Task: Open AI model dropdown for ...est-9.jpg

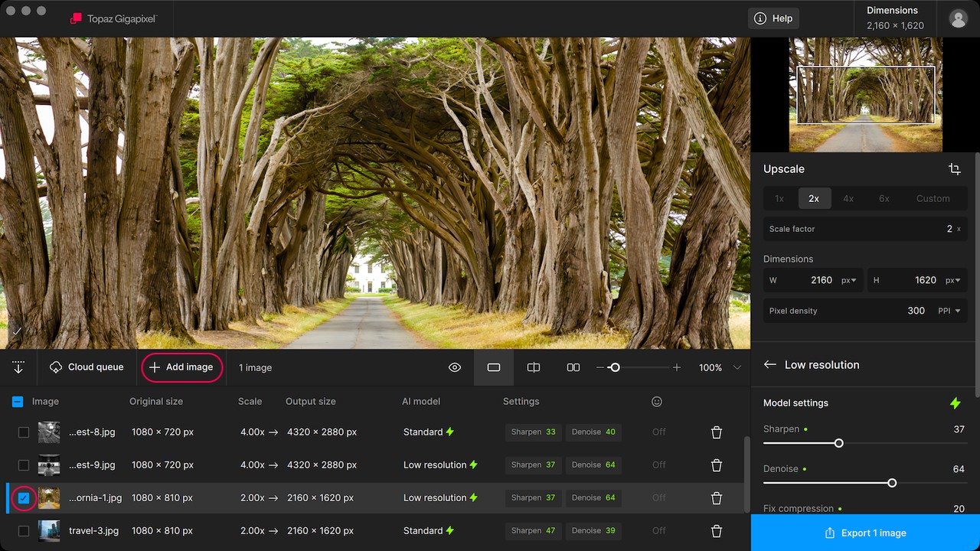Action: point(441,465)
